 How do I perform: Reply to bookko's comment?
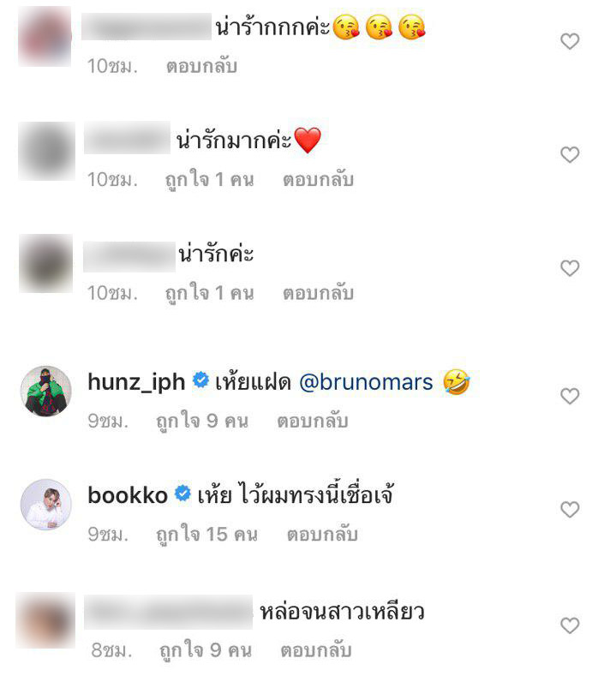[322, 534]
